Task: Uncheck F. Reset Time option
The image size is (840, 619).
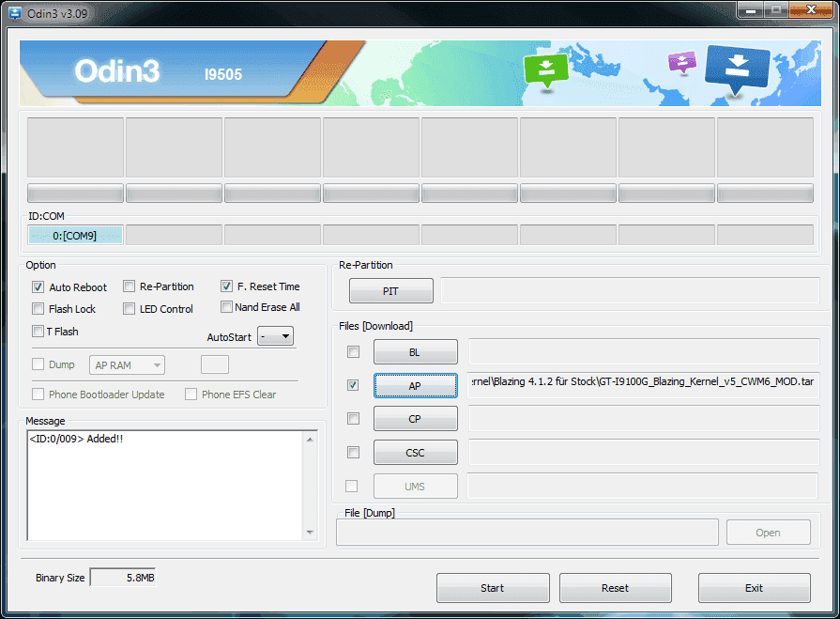Action: pyautogui.click(x=226, y=286)
